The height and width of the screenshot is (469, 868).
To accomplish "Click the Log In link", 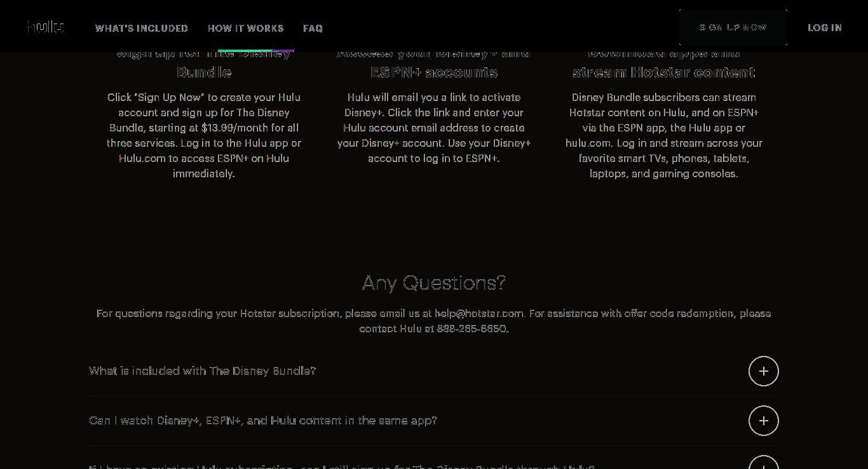I will [825, 27].
